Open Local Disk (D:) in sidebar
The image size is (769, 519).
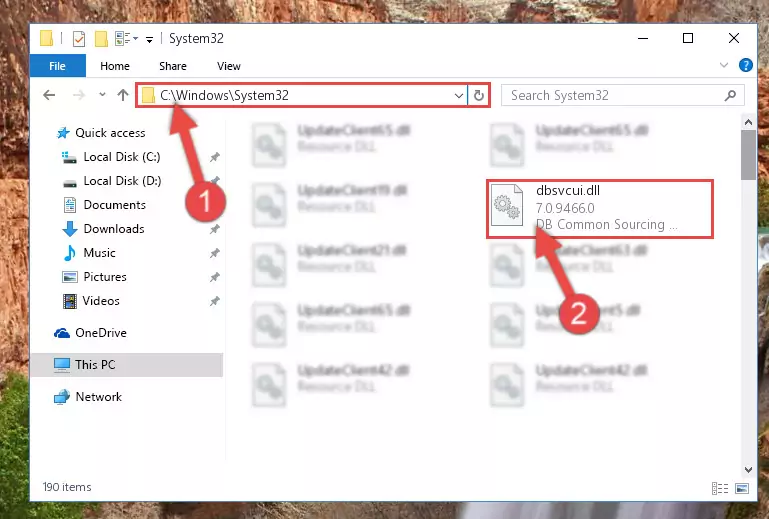pyautogui.click(x=122, y=181)
